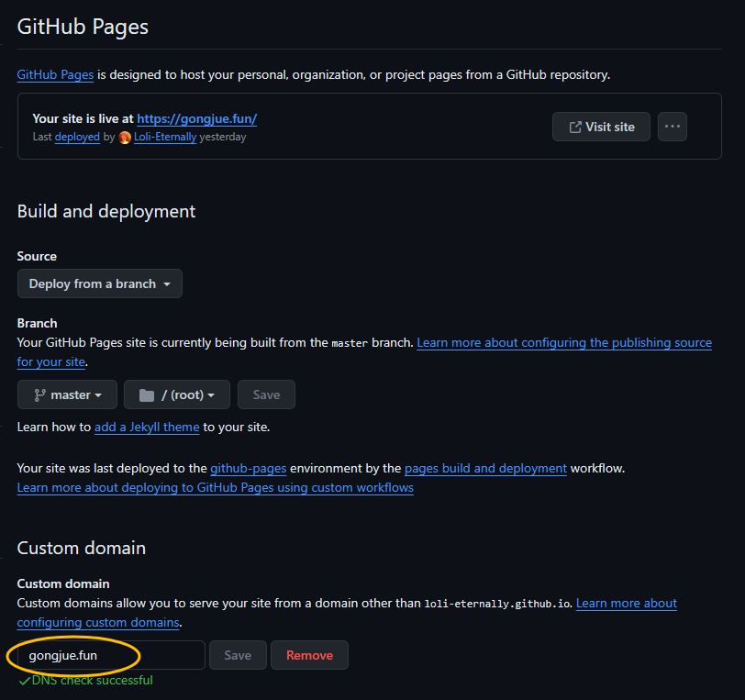The height and width of the screenshot is (700, 745).
Task: Open the github-pages environment link
Action: coord(248,468)
